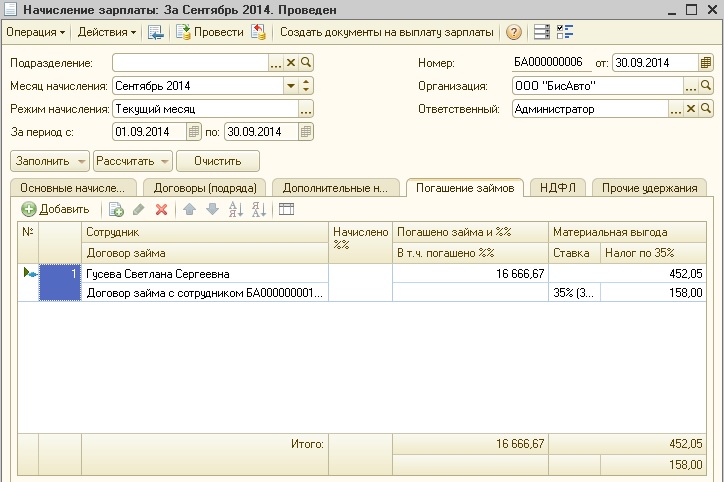The height and width of the screenshot is (482, 724).
Task: Click the checklist view icon in the top toolbar
Action: point(565,32)
